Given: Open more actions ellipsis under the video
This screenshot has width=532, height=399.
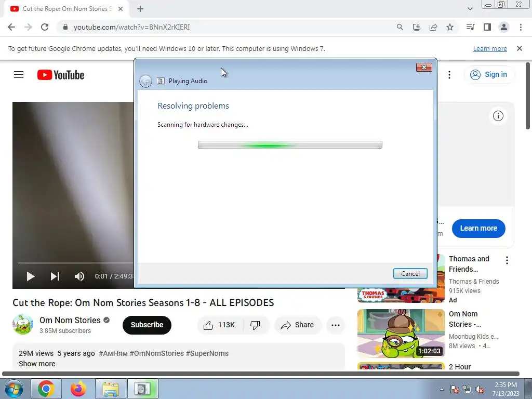Looking at the screenshot, I should [x=336, y=325].
